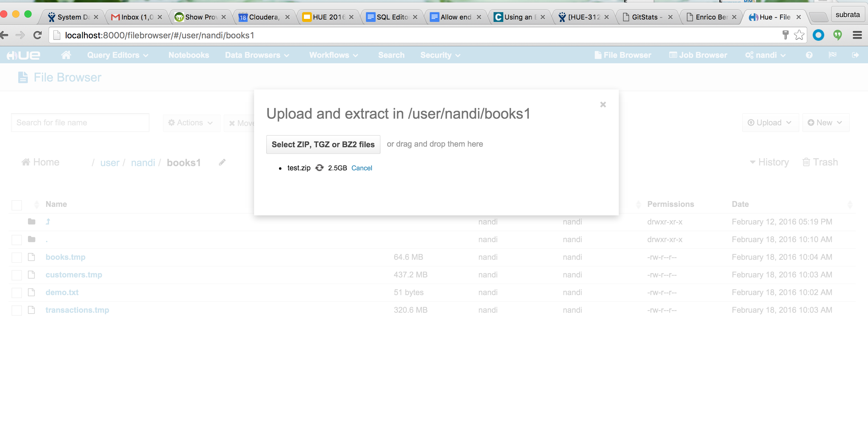Expand nandi user menu
Viewport: 868px width, 435px height.
(x=765, y=55)
